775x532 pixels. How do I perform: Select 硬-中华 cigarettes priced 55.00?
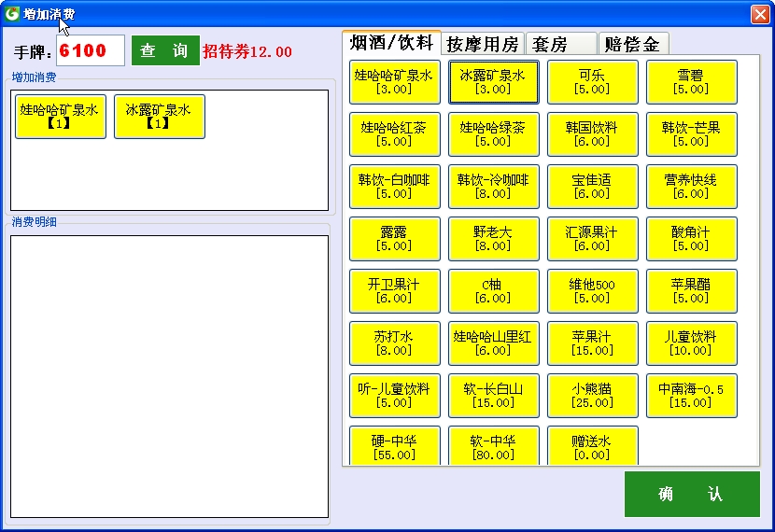pyautogui.click(x=394, y=446)
